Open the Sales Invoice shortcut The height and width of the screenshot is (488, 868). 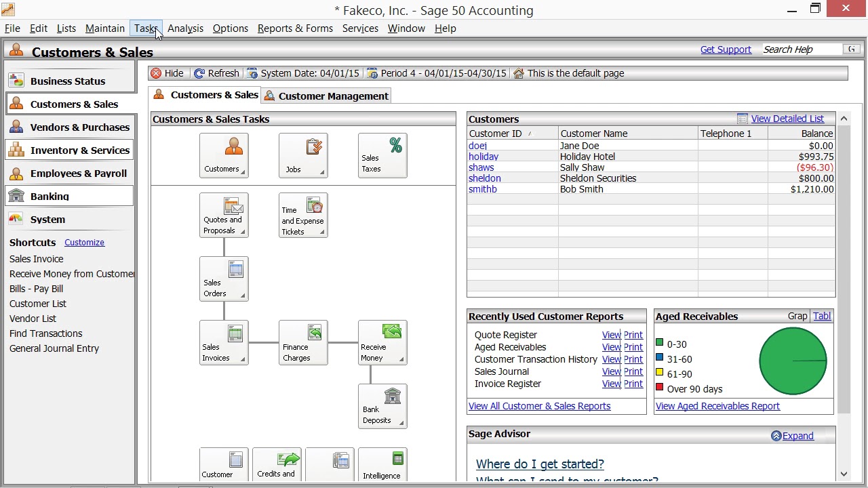point(37,259)
